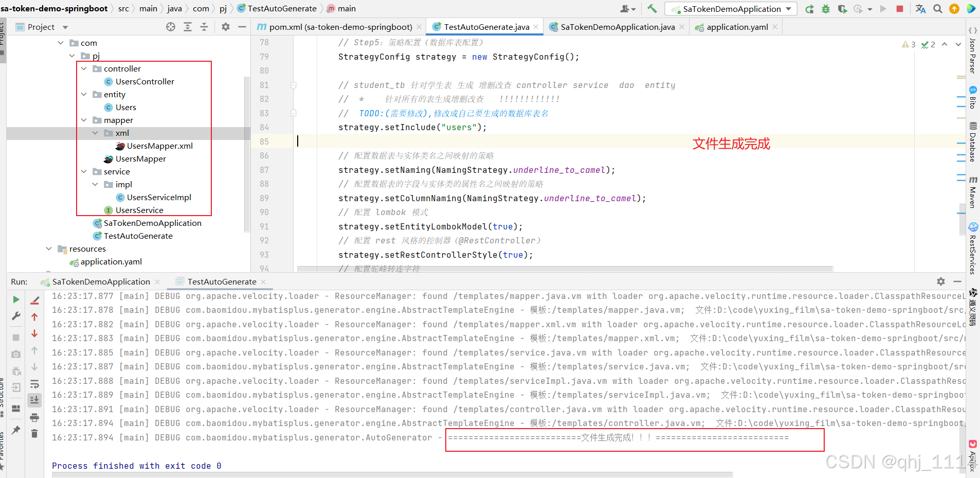This screenshot has height=478, width=980.
Task: Go to previous highlighted error arrow
Action: pyautogui.click(x=945, y=45)
